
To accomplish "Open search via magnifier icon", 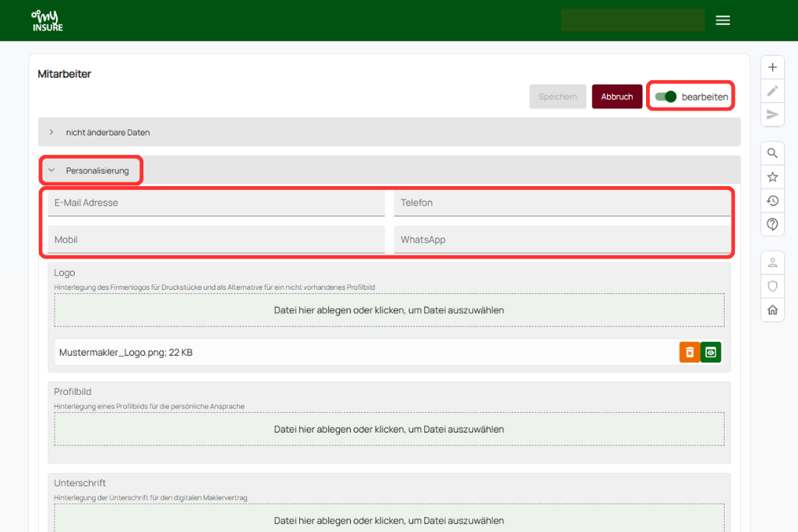I will coord(772,153).
